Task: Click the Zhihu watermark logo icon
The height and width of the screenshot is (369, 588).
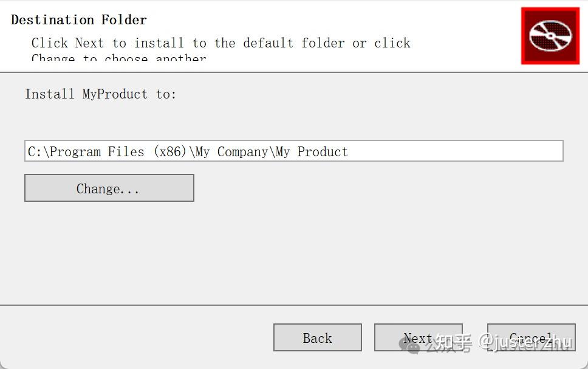Action: click(412, 344)
